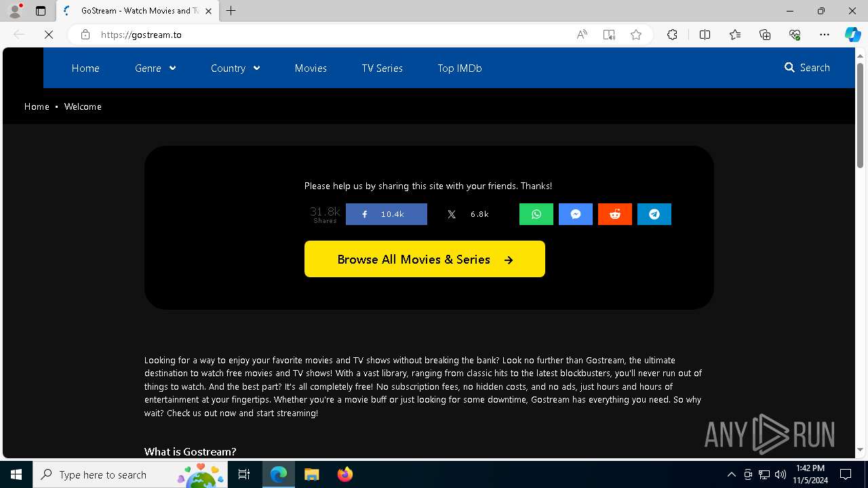The image size is (868, 488).
Task: Open the clock and calendar
Action: (x=810, y=474)
